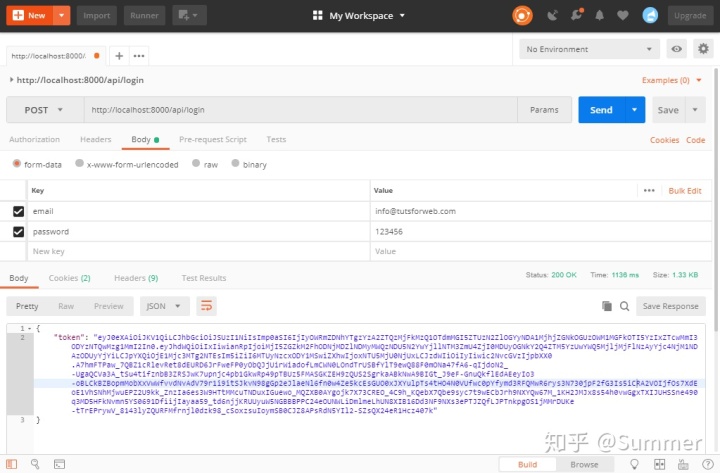Open manage environments gear icon
The image size is (720, 473).
pos(703,49)
